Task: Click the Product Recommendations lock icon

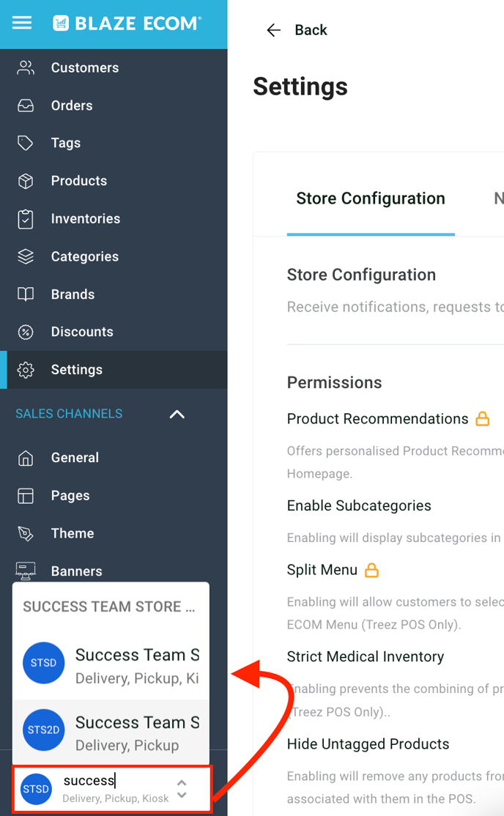Action: (482, 419)
